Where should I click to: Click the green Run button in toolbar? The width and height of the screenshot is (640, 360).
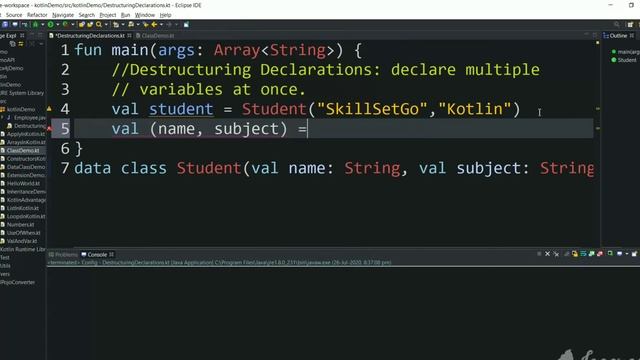[51, 24]
